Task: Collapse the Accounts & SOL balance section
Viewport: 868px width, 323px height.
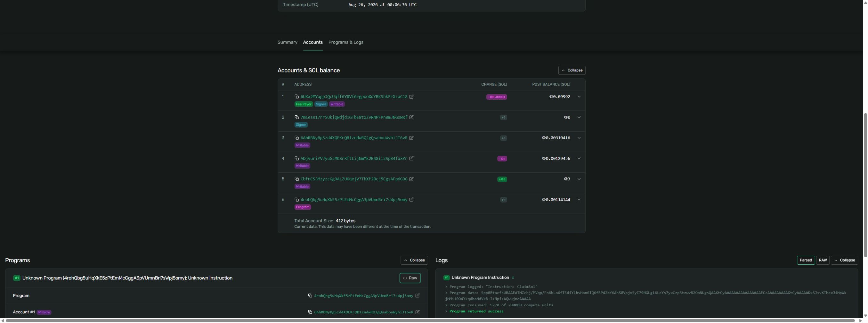Action: [572, 70]
